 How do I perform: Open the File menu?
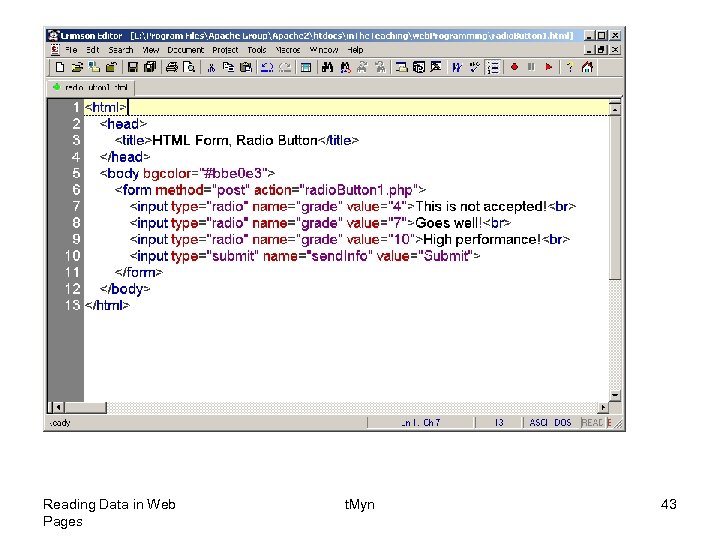71,50
